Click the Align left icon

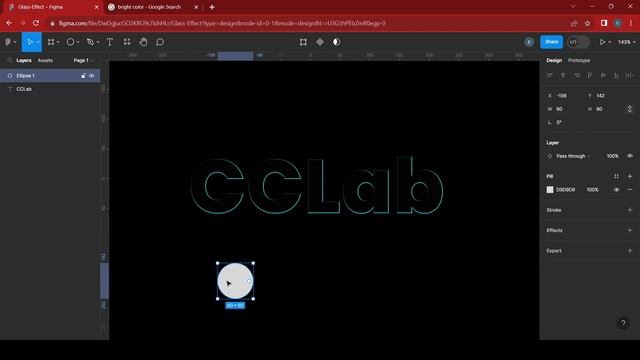point(549,76)
